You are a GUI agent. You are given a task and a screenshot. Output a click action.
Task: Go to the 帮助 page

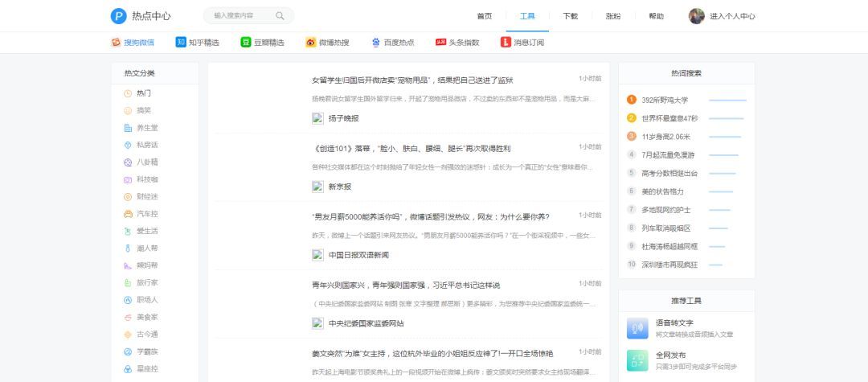coord(656,16)
